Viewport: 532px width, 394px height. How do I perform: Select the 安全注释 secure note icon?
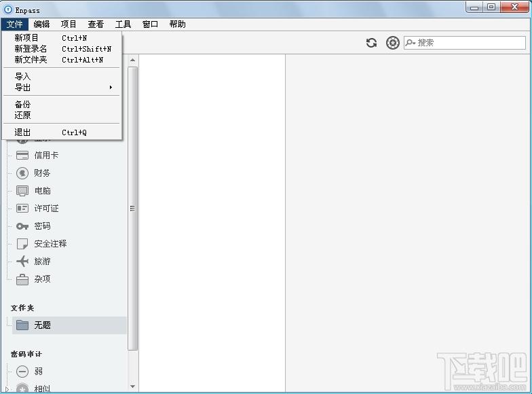click(22, 244)
